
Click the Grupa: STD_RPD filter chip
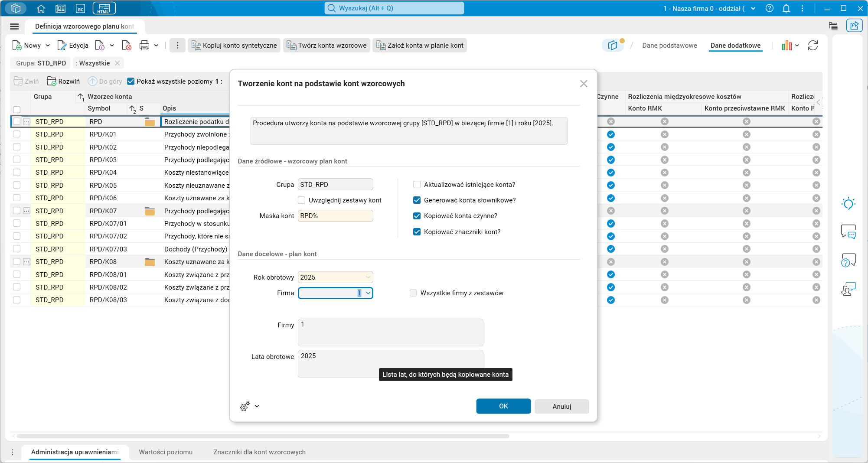click(41, 63)
